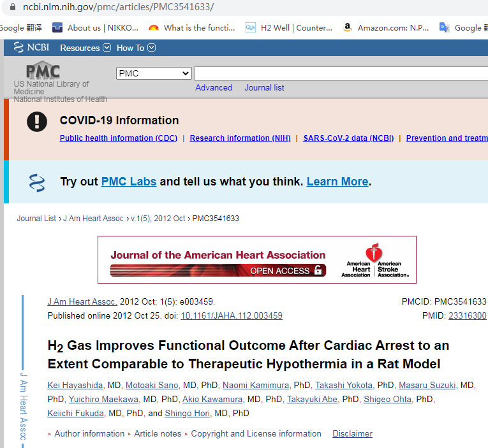Open the 'What is the functi...' bookmark
Viewport: 488px width, 448px height.
pos(192,27)
